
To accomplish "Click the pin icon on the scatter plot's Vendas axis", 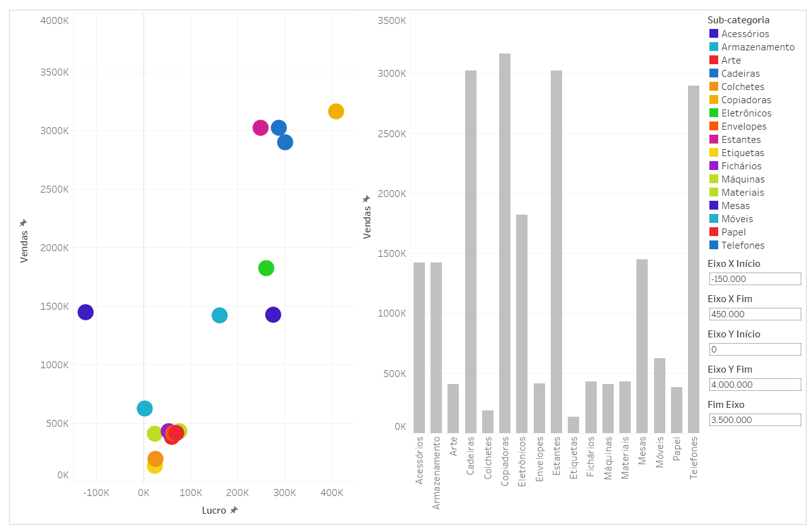I will pos(24,223).
